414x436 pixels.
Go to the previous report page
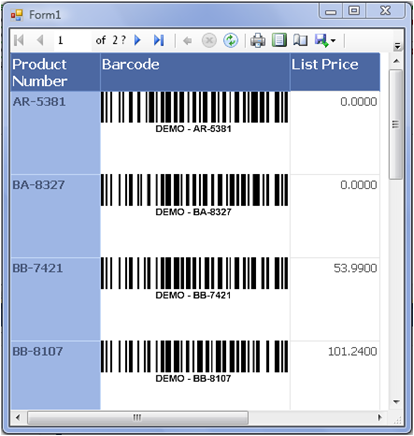(x=40, y=40)
